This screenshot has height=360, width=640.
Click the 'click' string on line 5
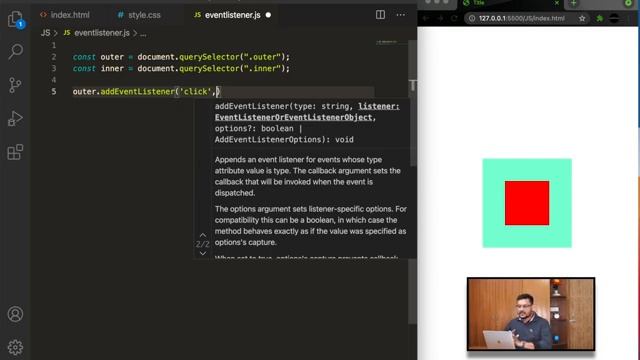pos(195,91)
